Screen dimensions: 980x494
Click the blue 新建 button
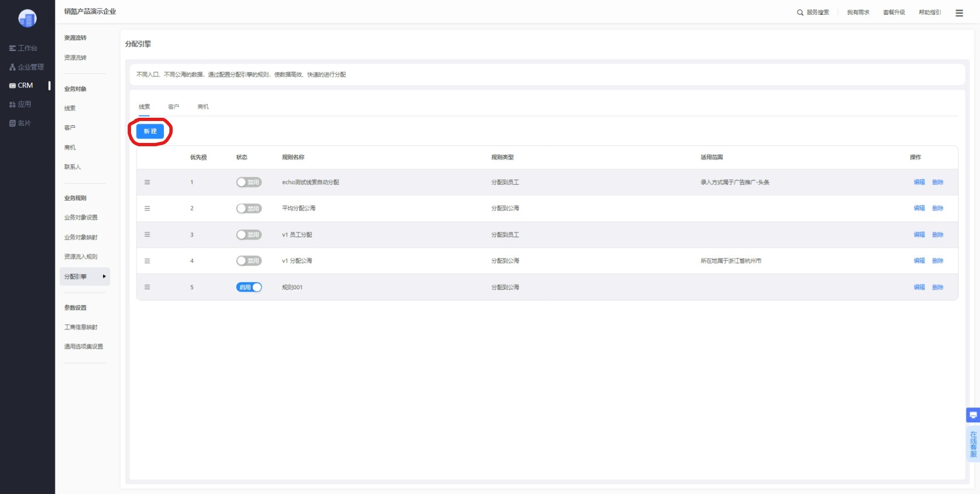tap(150, 131)
